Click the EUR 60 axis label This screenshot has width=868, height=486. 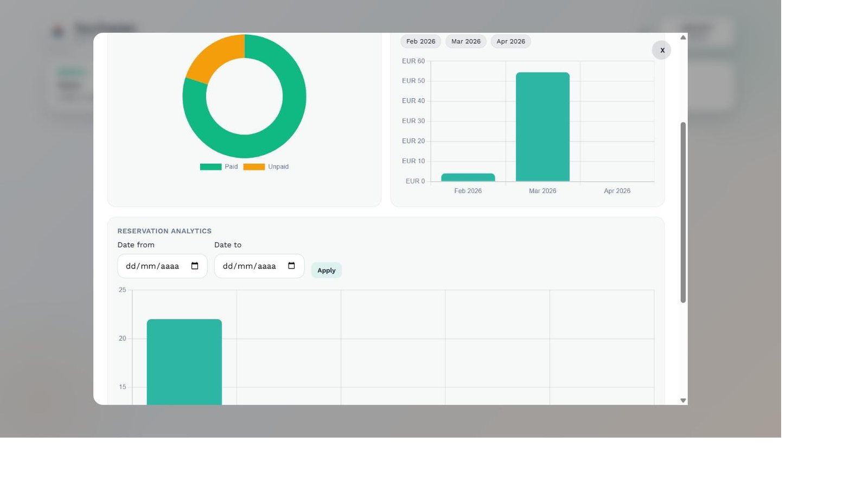pyautogui.click(x=413, y=61)
